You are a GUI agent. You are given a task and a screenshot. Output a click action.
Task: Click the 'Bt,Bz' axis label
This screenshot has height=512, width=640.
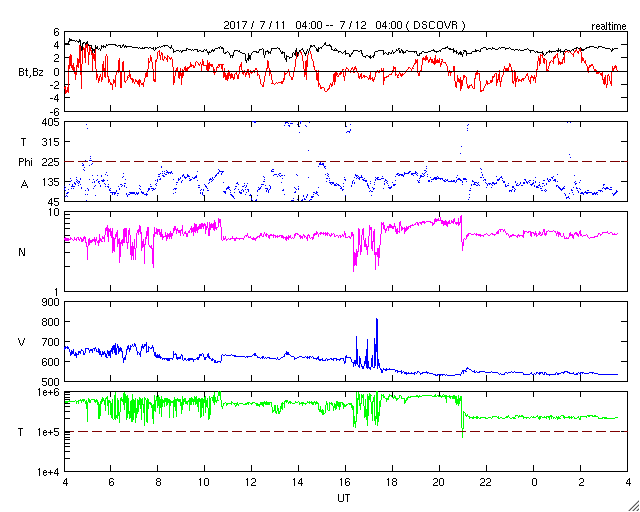pos(31,73)
